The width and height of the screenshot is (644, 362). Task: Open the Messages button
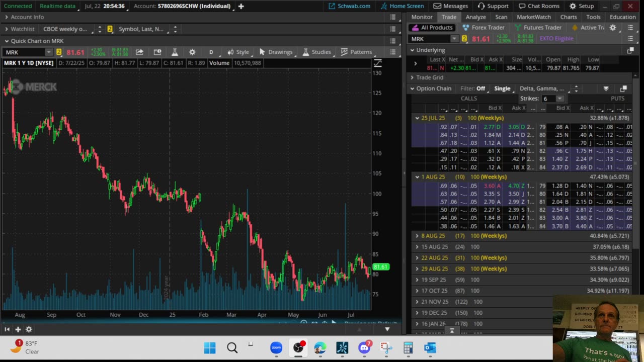pos(451,6)
